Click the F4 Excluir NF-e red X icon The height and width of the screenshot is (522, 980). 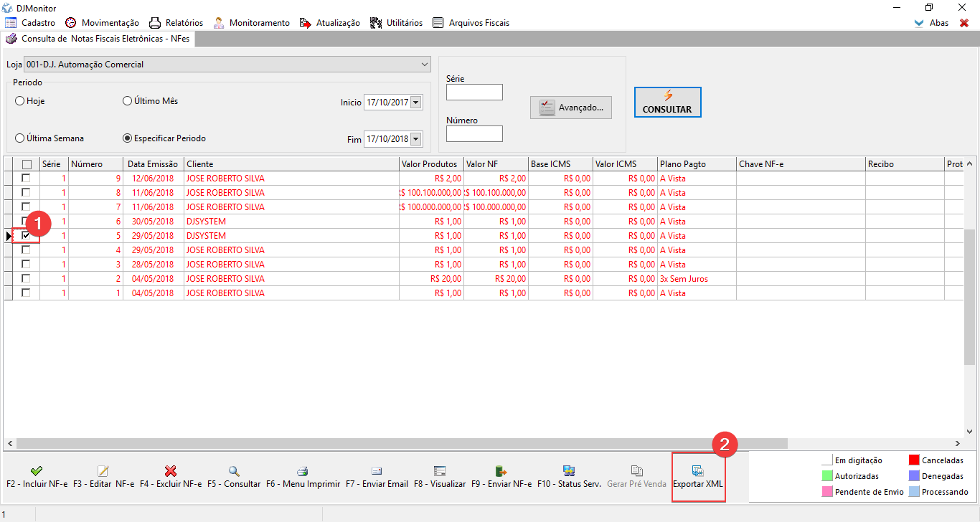pos(171,471)
